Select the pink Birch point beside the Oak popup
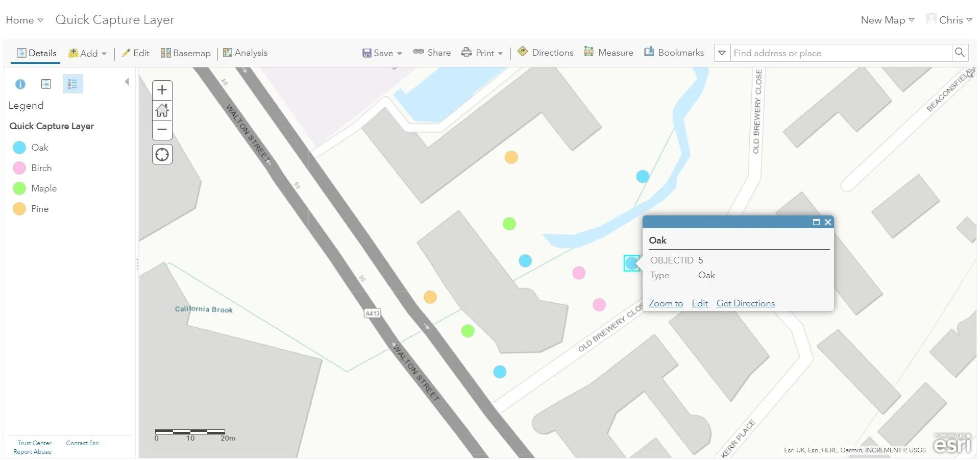Screen dimensions: 980x460 coord(599,305)
